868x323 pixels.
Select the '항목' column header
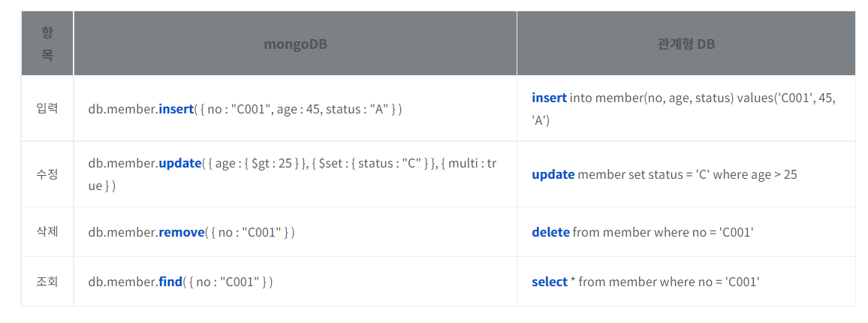47,44
